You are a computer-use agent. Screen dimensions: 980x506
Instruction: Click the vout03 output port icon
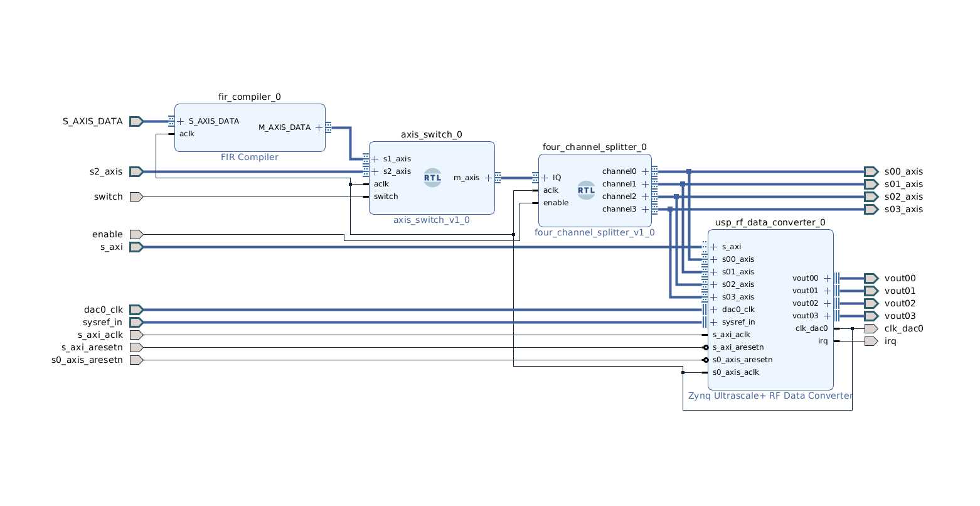871,316
